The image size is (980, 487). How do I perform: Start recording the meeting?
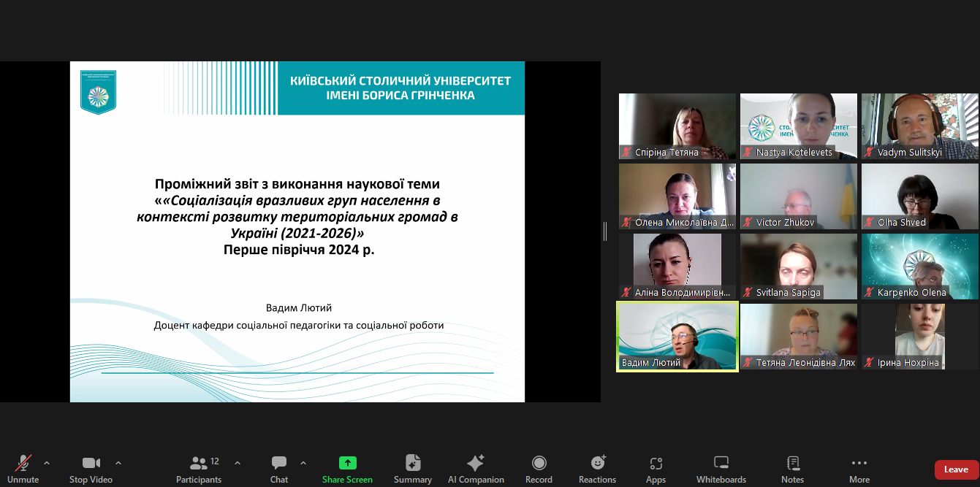coord(539,468)
